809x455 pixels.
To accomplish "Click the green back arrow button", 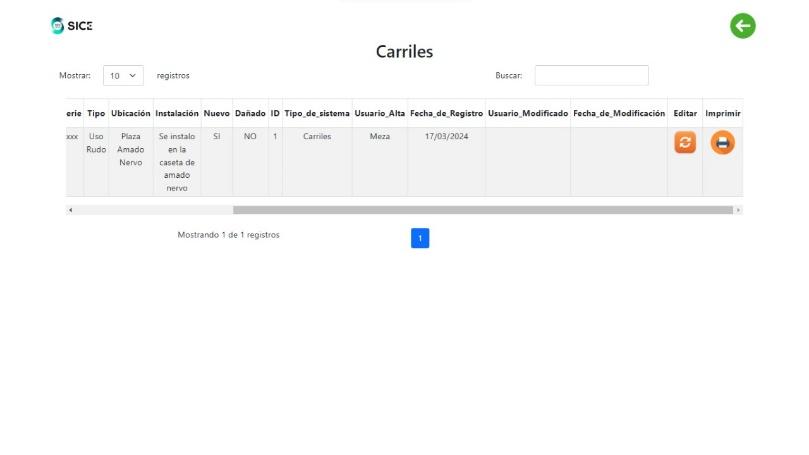I will 742,26.
